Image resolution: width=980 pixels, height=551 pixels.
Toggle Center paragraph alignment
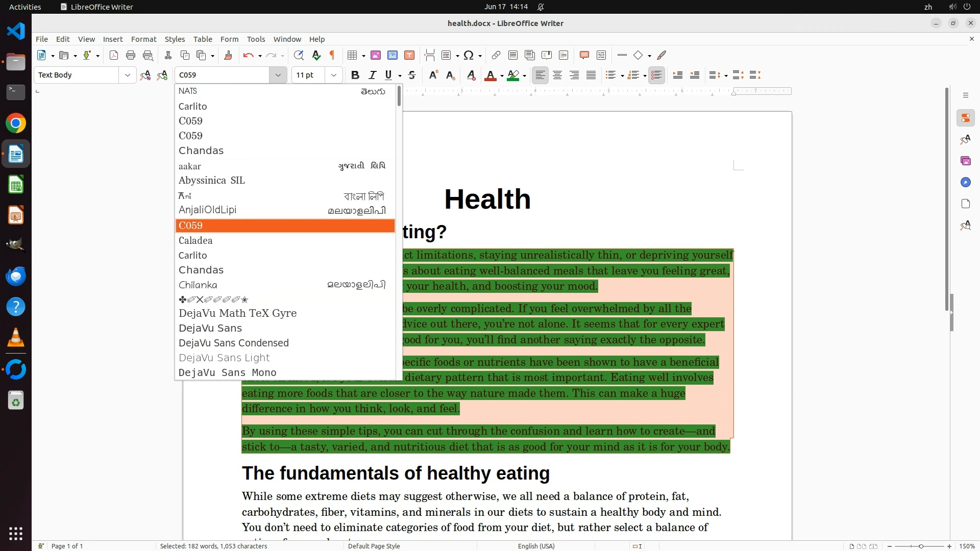pyautogui.click(x=557, y=75)
